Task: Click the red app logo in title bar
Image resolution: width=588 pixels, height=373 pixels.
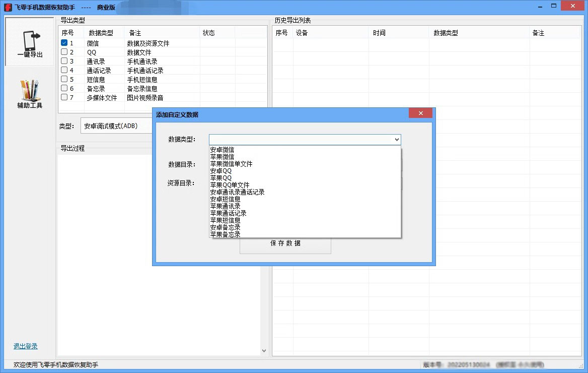Action: [8, 8]
